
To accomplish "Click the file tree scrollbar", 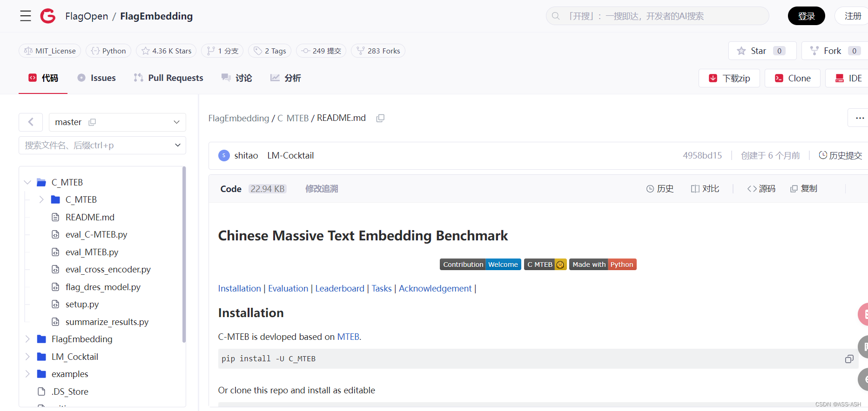I will click(184, 255).
